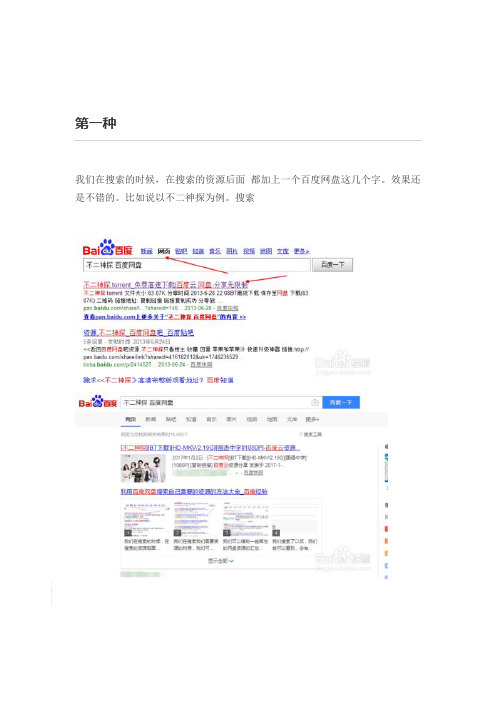This screenshot has width=496, height=702.
Task: Click the small Baidu logo beside the blue search button row
Action: pyautogui.click(x=98, y=402)
